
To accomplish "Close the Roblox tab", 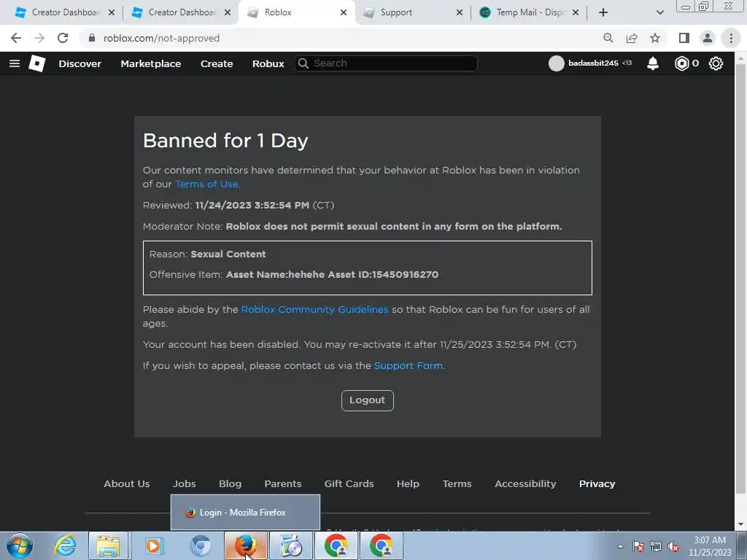I will click(344, 12).
